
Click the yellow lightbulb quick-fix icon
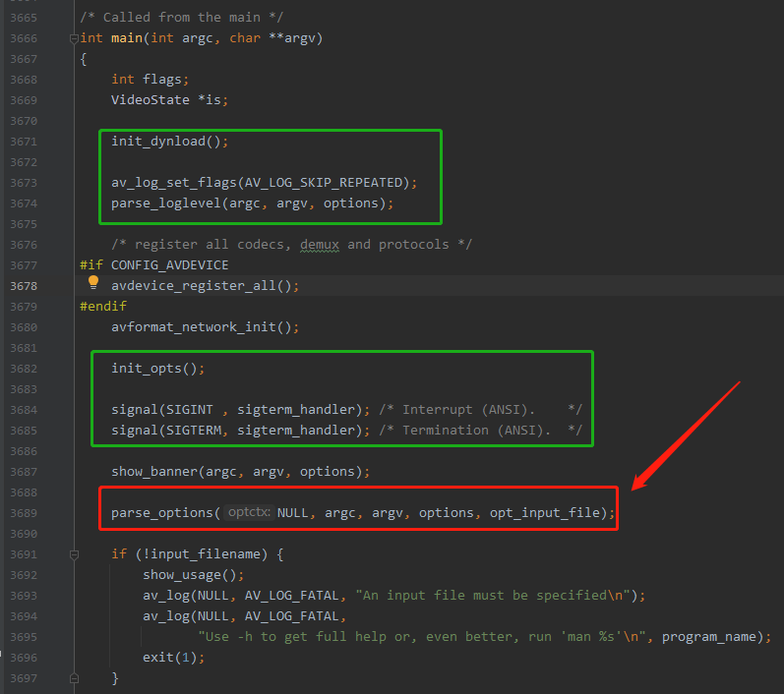coord(93,282)
